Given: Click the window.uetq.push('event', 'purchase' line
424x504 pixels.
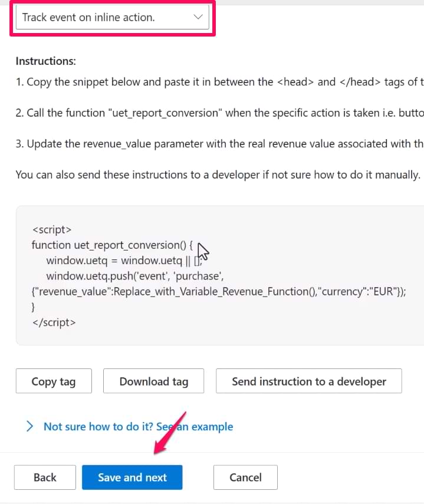Looking at the screenshot, I should 134,276.
